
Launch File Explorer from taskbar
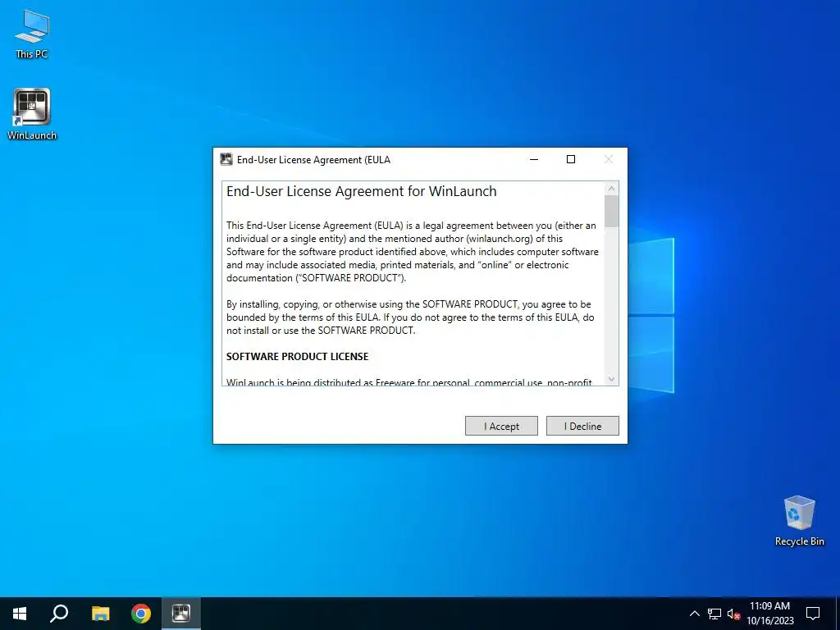(x=100, y=614)
